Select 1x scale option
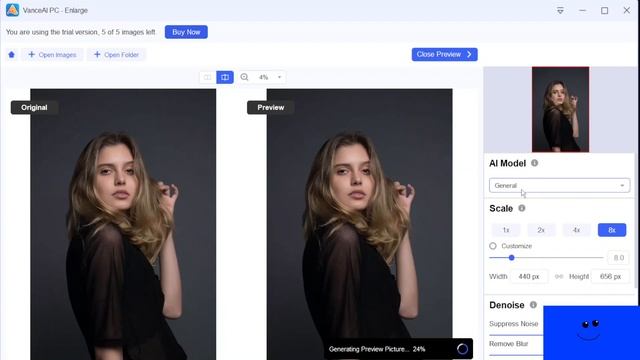The width and height of the screenshot is (640, 360). coord(506,230)
